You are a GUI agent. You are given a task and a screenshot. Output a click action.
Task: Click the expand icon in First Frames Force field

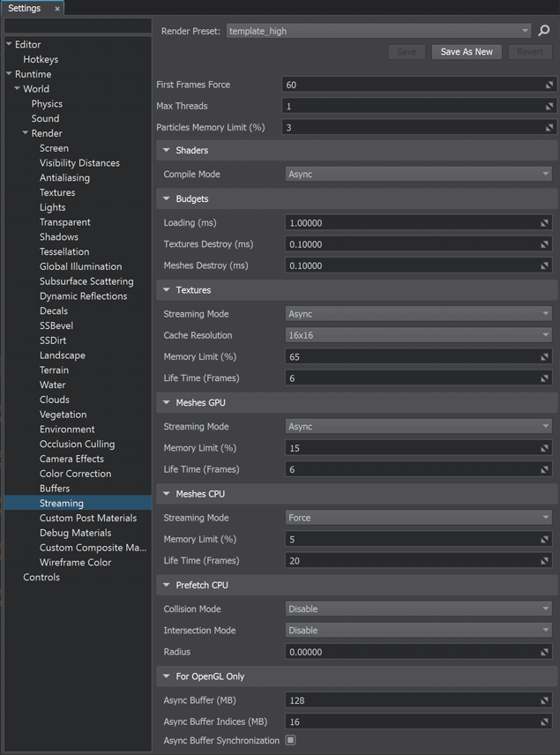tap(549, 85)
